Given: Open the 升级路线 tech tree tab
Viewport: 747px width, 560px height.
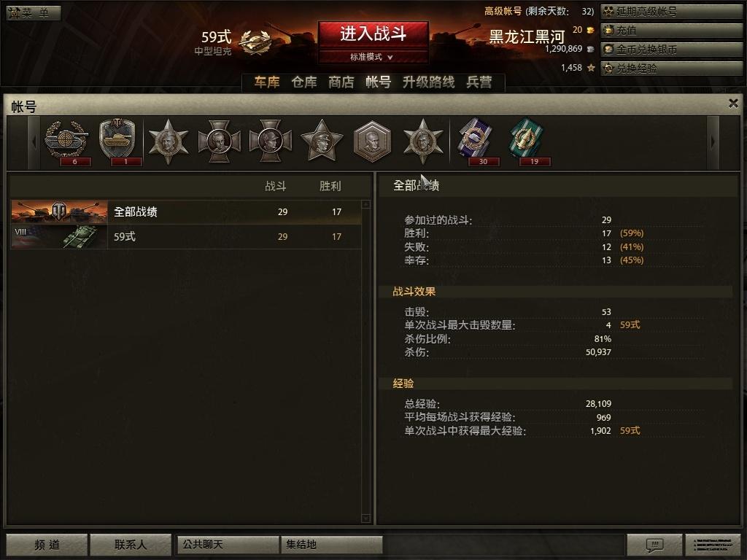Looking at the screenshot, I should point(428,82).
